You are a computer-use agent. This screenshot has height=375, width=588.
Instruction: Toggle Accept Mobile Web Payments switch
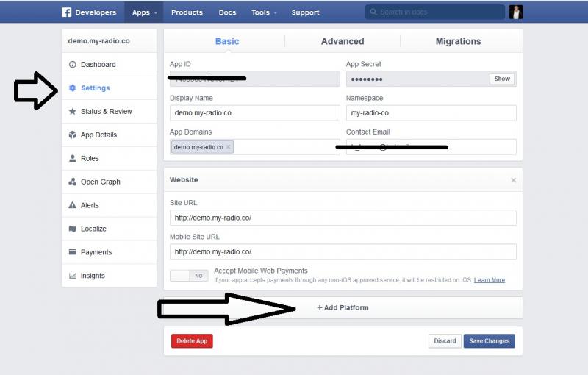pyautogui.click(x=189, y=276)
